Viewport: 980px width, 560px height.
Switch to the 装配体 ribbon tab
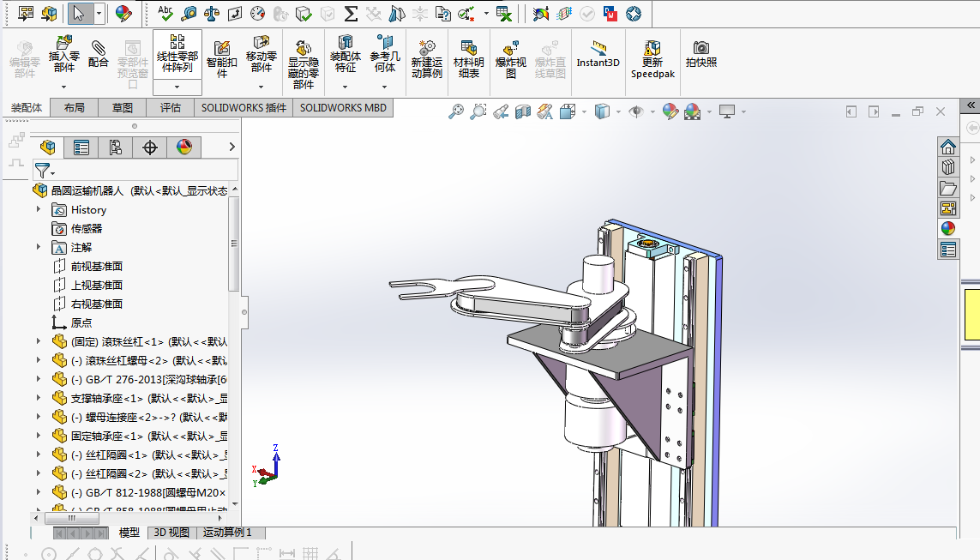click(x=27, y=107)
